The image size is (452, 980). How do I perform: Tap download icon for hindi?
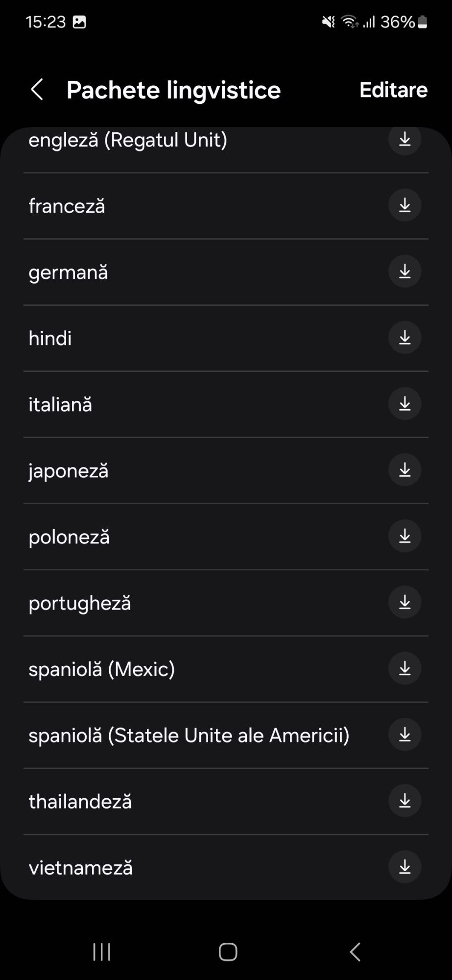coord(404,338)
